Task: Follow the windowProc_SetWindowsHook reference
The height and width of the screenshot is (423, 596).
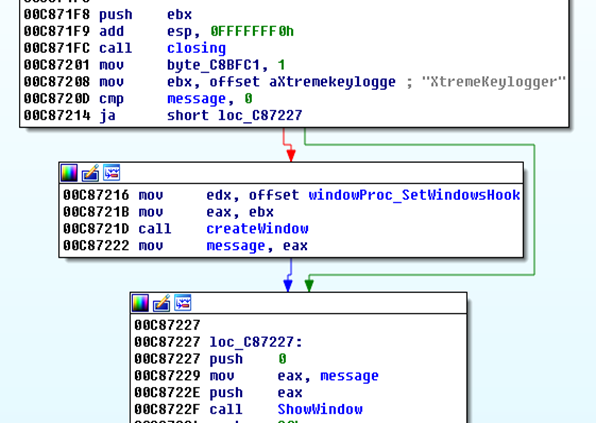Action: [414, 195]
